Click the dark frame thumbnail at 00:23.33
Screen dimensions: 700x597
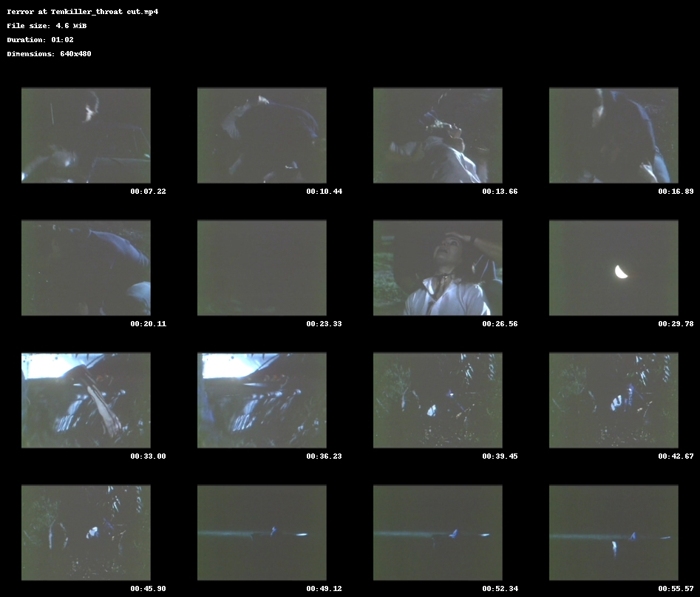pyautogui.click(x=262, y=268)
